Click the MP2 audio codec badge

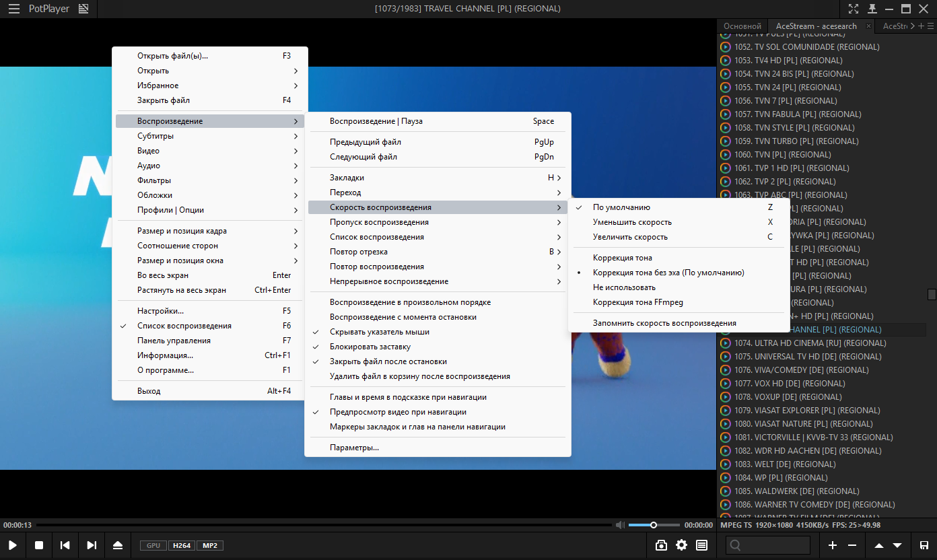pos(210,545)
